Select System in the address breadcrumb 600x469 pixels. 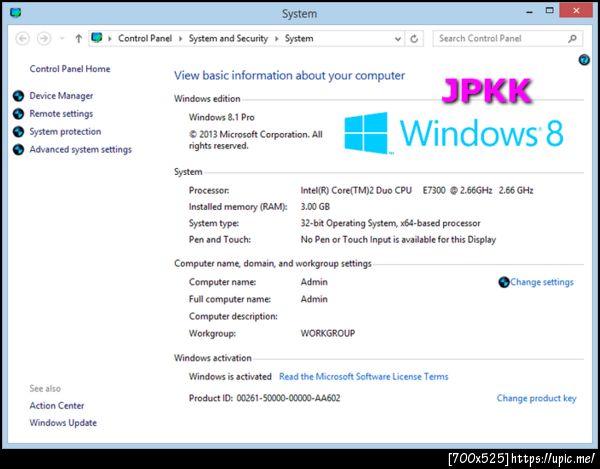(x=299, y=38)
